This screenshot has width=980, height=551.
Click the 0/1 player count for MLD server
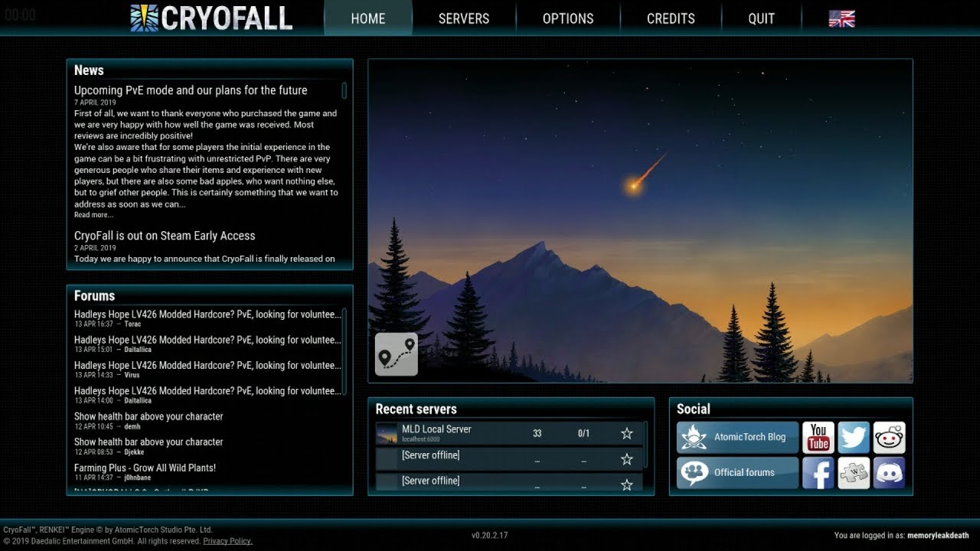[583, 434]
